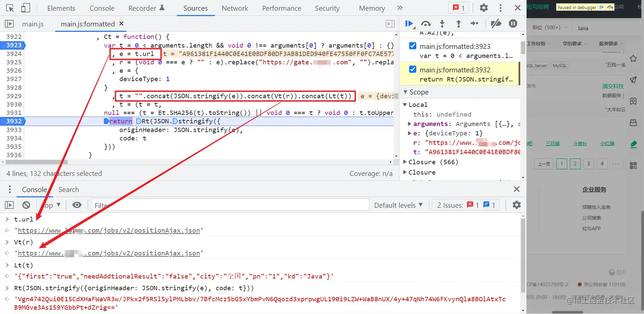Open the Security panel tab

pyautogui.click(x=327, y=8)
